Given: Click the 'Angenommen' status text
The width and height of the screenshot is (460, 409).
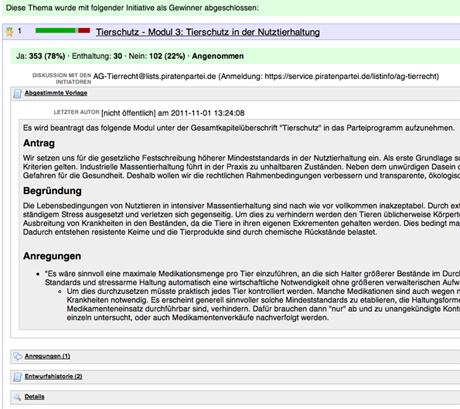Looking at the screenshot, I should (218, 56).
